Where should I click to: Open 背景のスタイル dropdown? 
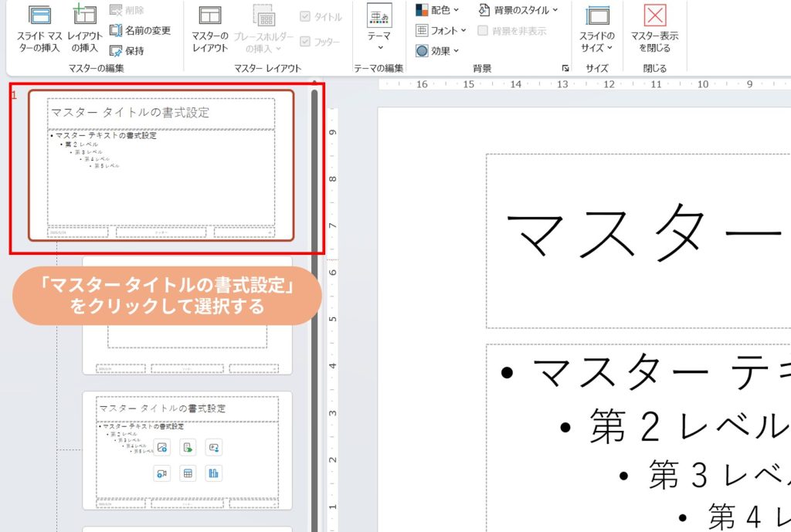pyautogui.click(x=518, y=10)
